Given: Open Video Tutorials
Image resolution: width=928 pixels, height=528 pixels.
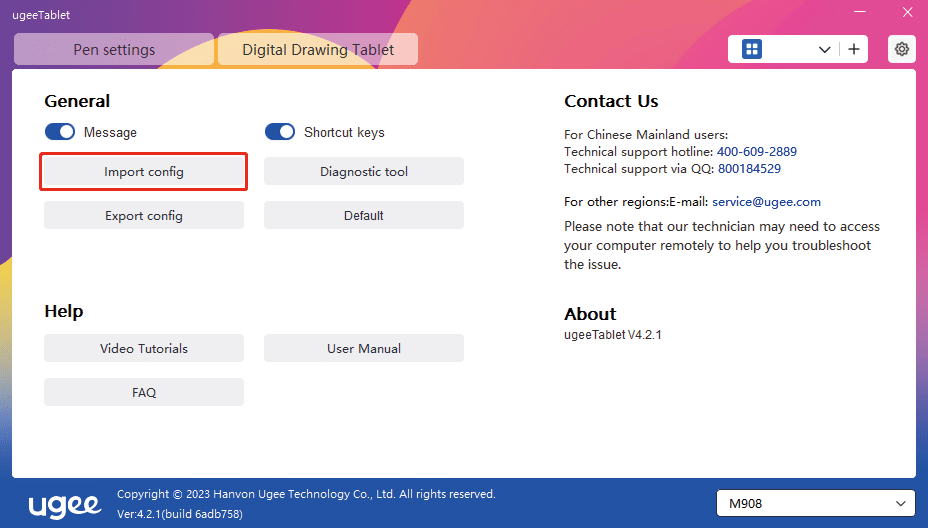Looking at the screenshot, I should pos(144,348).
